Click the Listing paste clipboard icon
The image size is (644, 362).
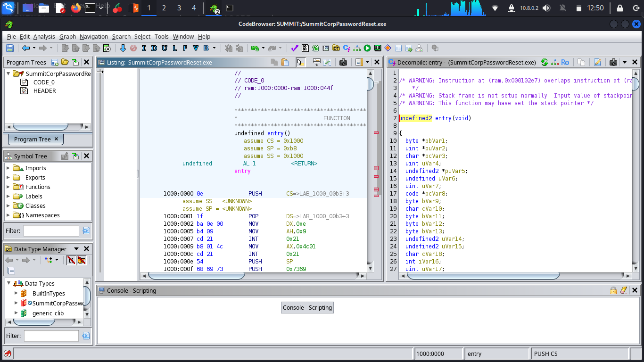(x=285, y=62)
